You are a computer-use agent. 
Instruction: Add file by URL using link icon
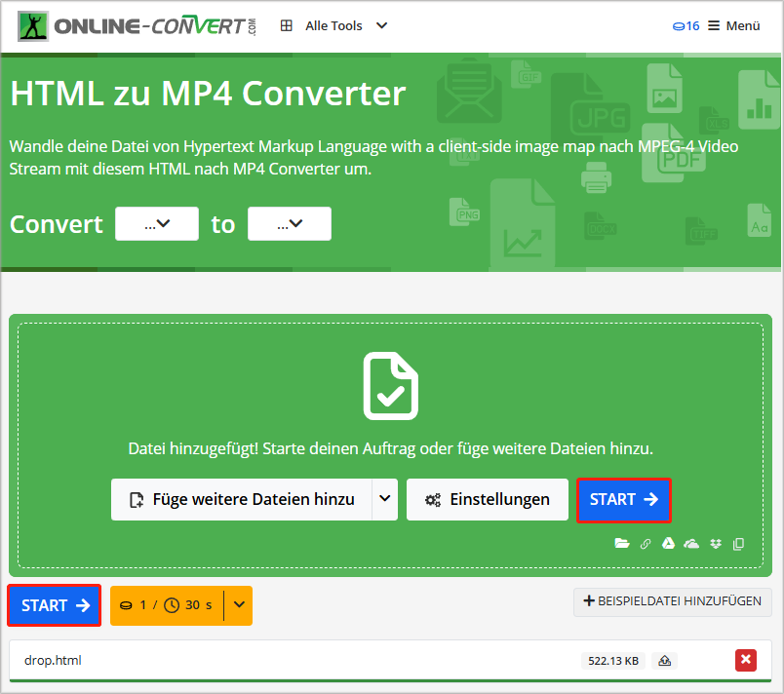coord(646,544)
